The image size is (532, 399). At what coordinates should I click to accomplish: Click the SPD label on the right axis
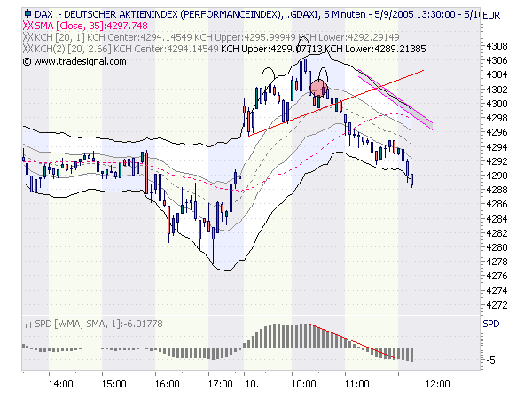[x=491, y=324]
